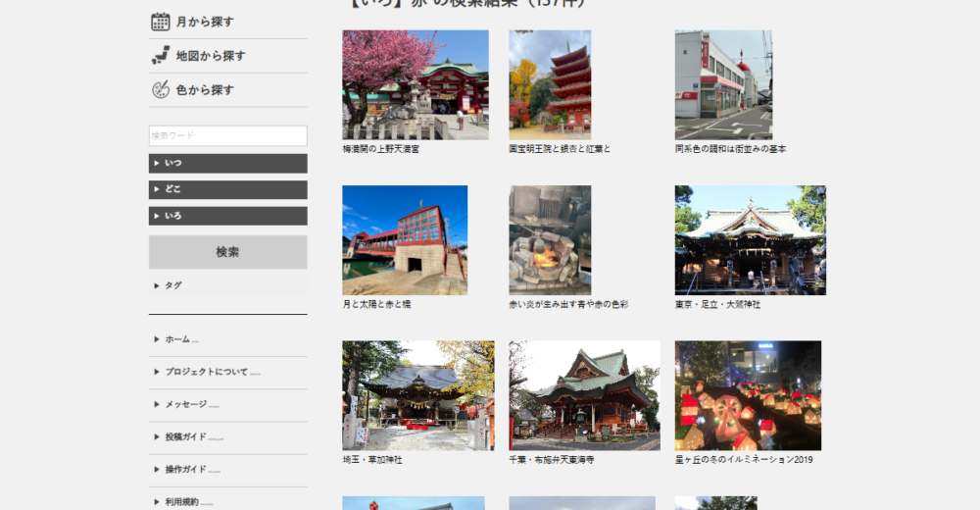This screenshot has height=510, width=980.
Task: Open the プロジェクトについて menu item
Action: pyautogui.click(x=212, y=373)
